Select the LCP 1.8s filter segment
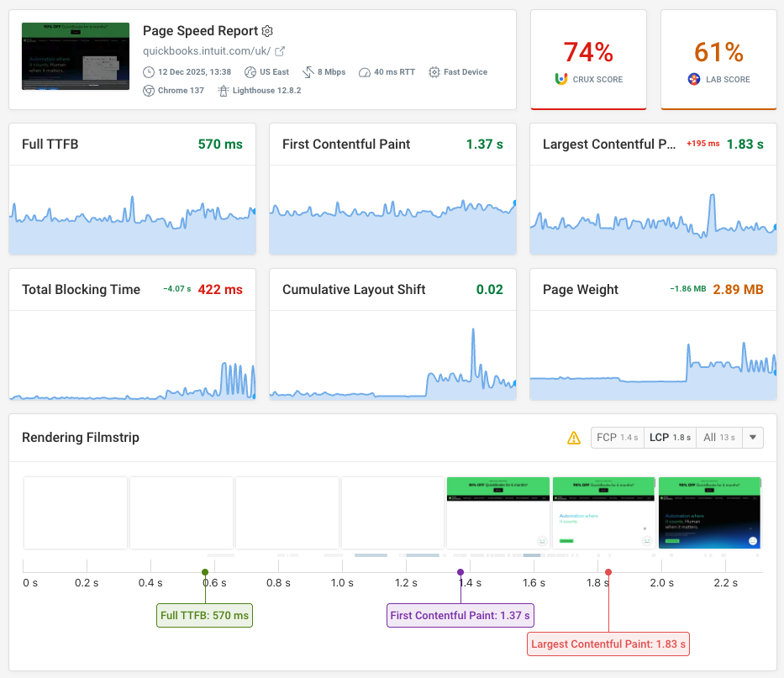 669,437
